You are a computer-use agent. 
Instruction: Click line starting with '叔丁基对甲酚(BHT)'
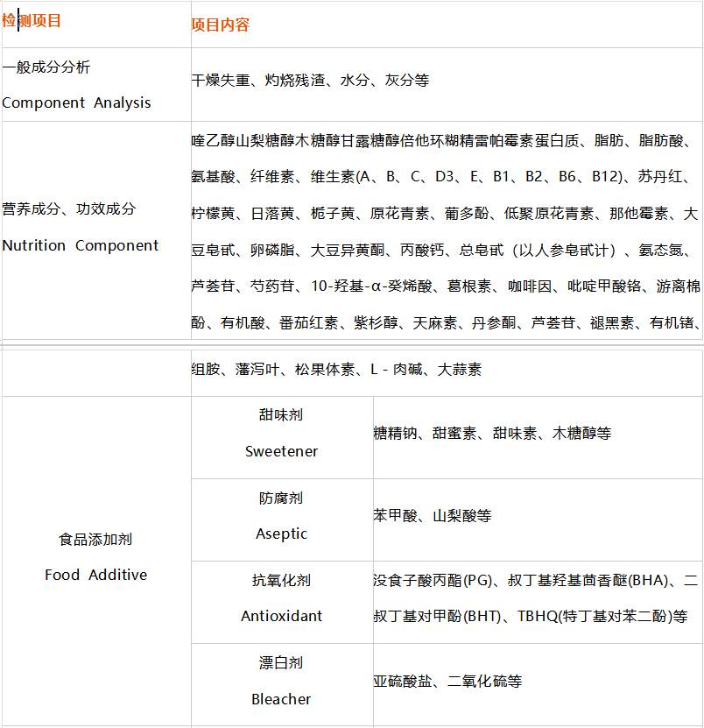(x=531, y=616)
